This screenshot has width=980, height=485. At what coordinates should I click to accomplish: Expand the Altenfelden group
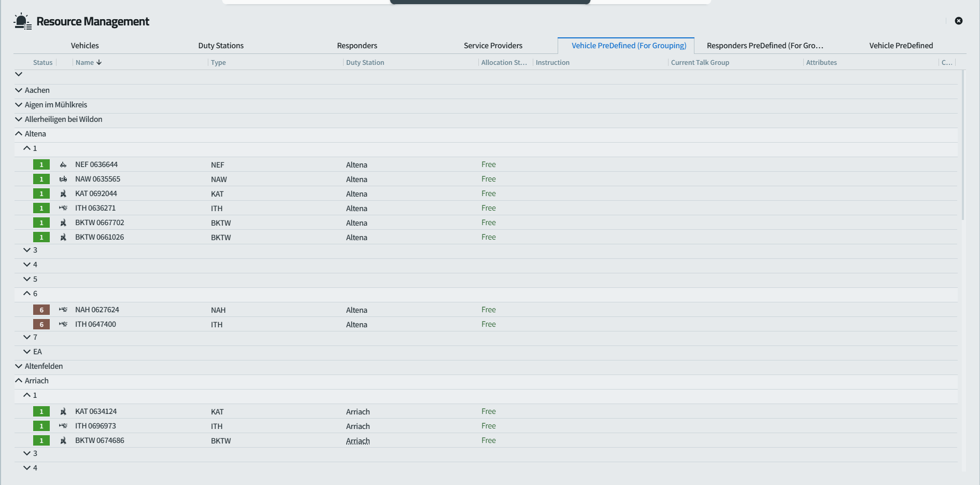click(x=19, y=366)
